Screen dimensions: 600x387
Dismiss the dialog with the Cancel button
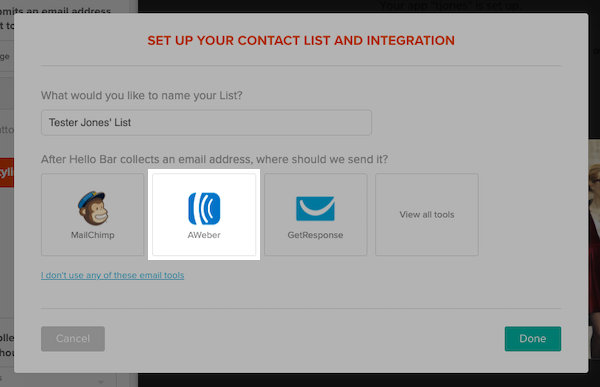pos(73,338)
